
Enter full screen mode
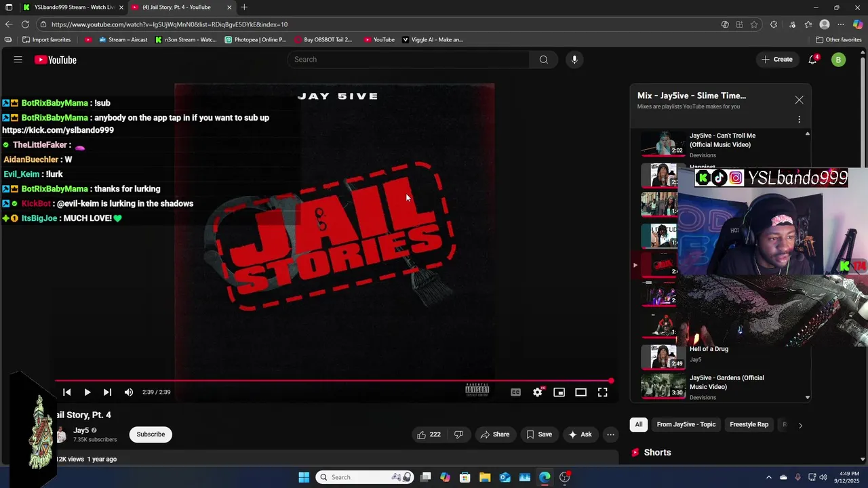(x=602, y=392)
